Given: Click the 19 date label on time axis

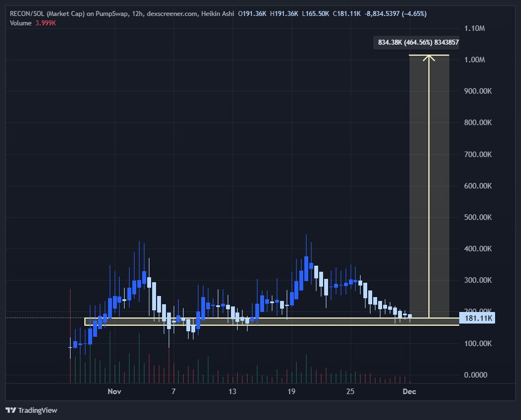Looking at the screenshot, I should (x=292, y=391).
